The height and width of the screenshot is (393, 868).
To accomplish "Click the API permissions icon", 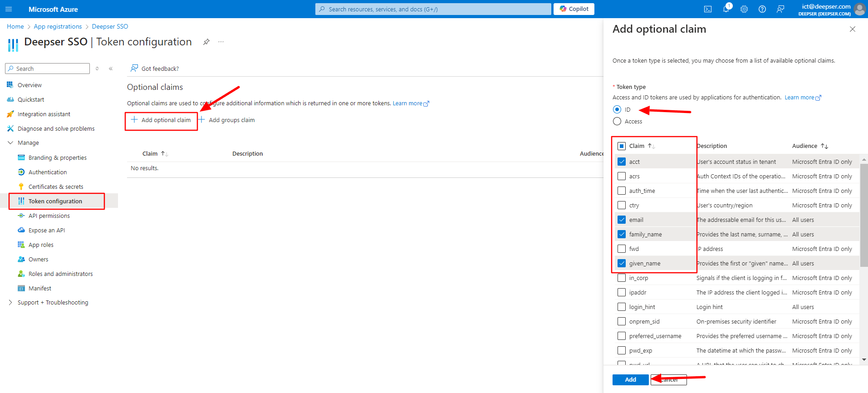I will (21, 216).
